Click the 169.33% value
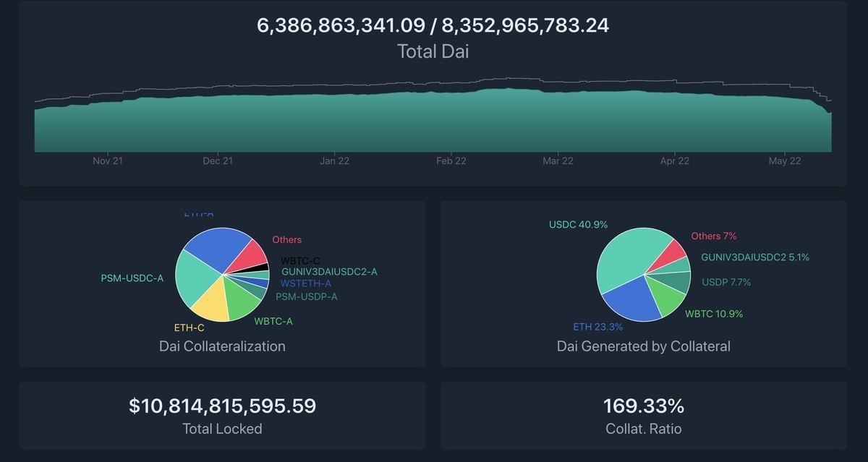Screen dimensions: 868x462 644,406
